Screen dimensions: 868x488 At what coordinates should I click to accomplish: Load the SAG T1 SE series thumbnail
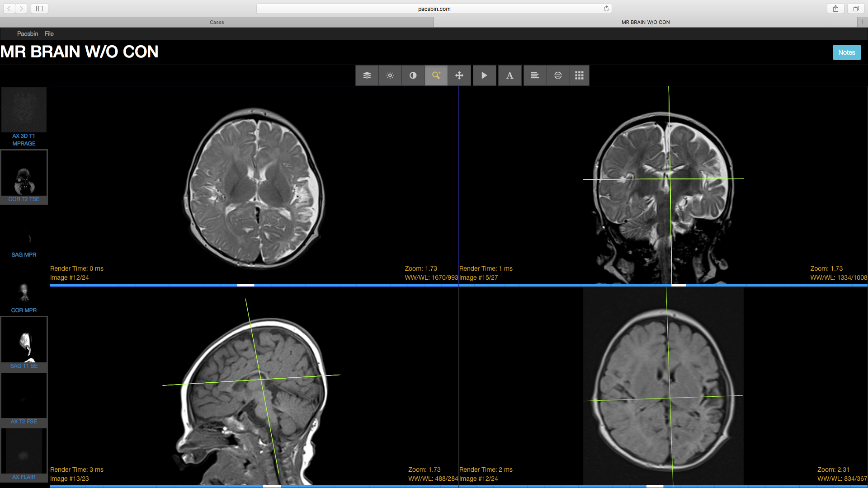click(24, 343)
